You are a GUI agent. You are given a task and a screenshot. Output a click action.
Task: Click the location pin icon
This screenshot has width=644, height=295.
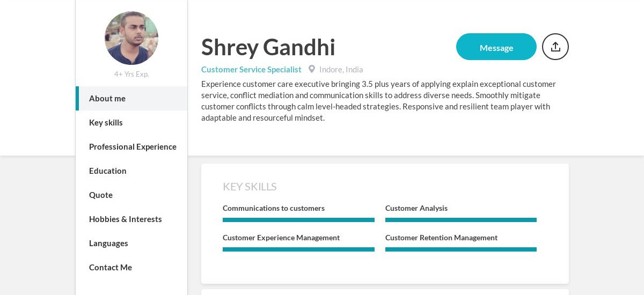click(x=312, y=69)
